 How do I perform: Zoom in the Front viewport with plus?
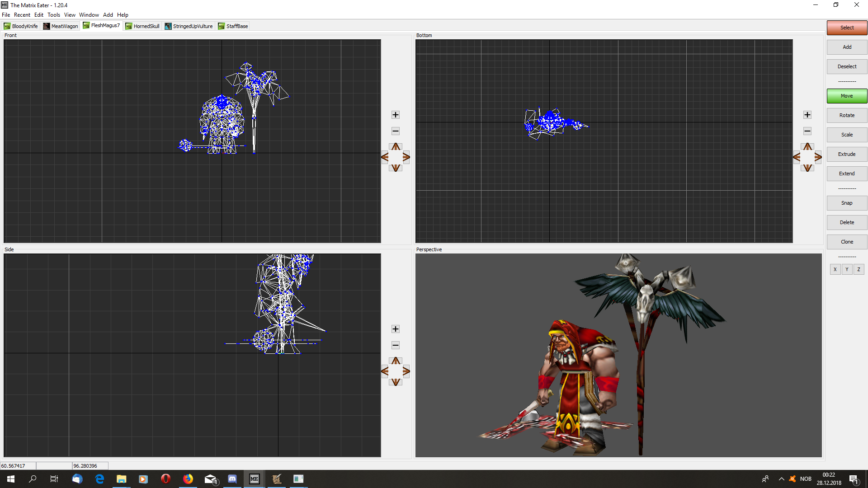[x=396, y=115]
